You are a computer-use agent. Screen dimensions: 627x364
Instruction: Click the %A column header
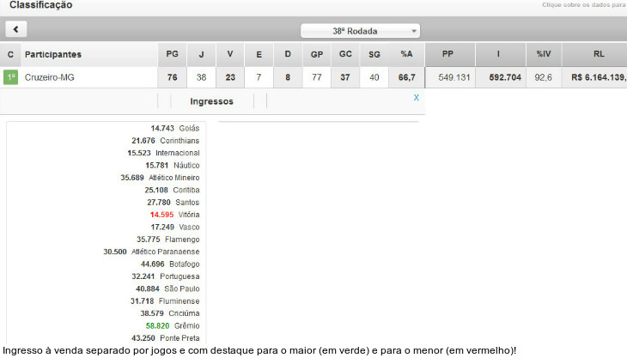pos(407,54)
